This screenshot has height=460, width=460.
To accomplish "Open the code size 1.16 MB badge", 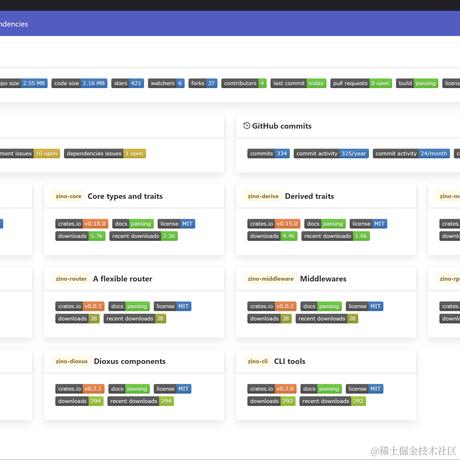I will click(79, 83).
